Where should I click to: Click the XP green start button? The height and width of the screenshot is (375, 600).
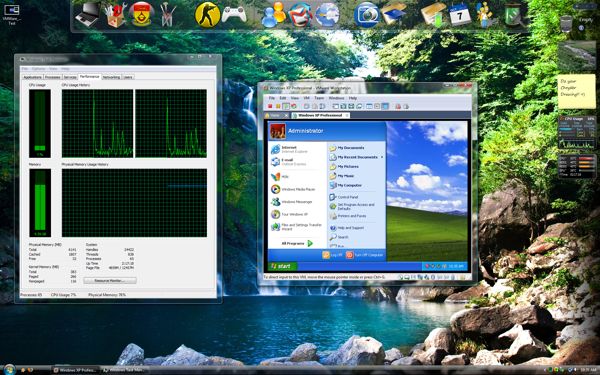(x=283, y=266)
